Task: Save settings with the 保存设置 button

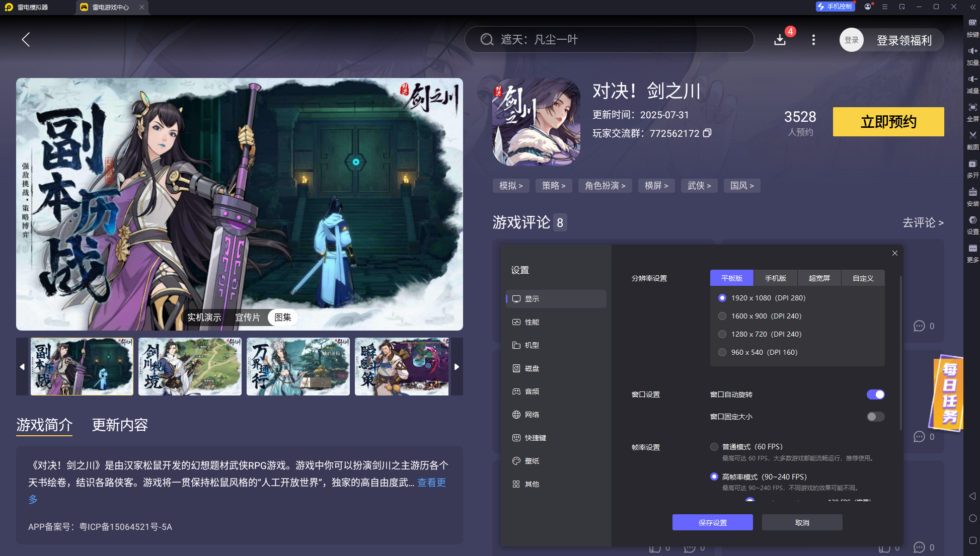Action: 712,522
